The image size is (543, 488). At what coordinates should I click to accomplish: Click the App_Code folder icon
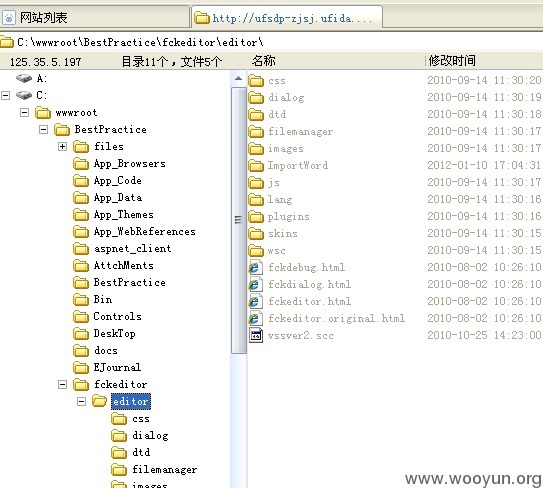(81, 180)
